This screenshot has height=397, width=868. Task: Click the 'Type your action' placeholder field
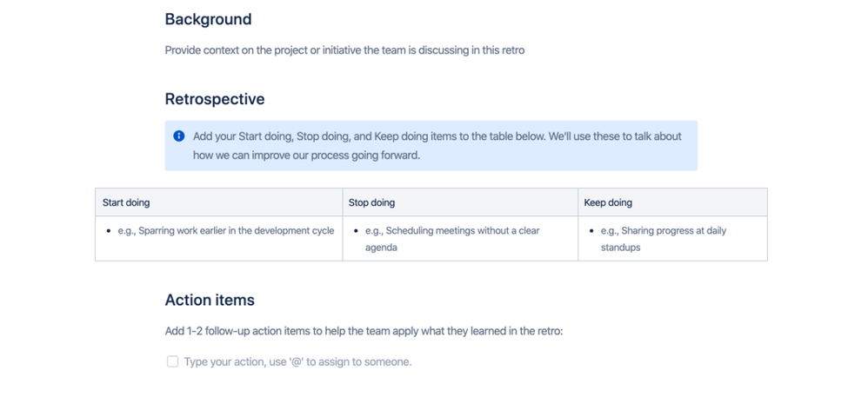point(297,361)
